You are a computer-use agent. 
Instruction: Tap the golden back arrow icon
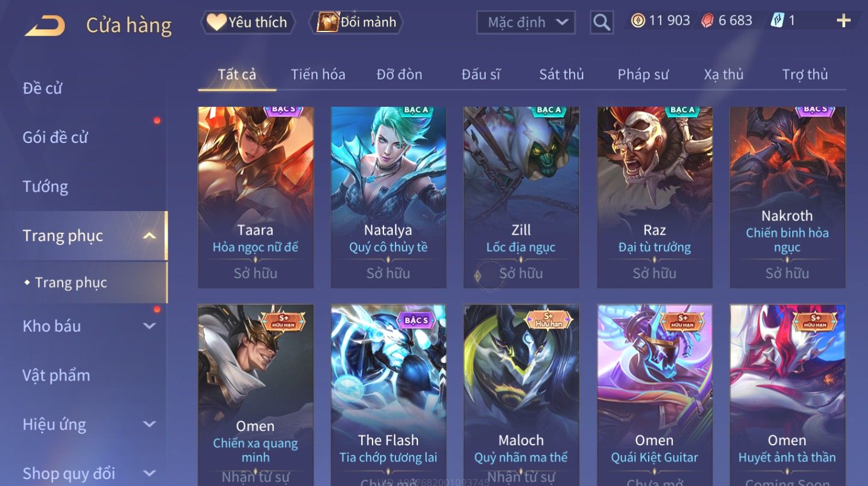pyautogui.click(x=45, y=26)
